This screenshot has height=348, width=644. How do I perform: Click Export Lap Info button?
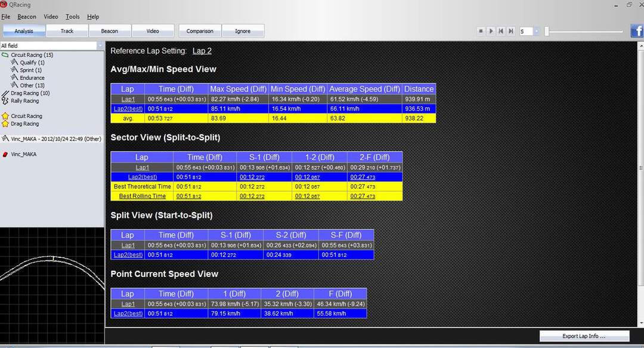[584, 336]
